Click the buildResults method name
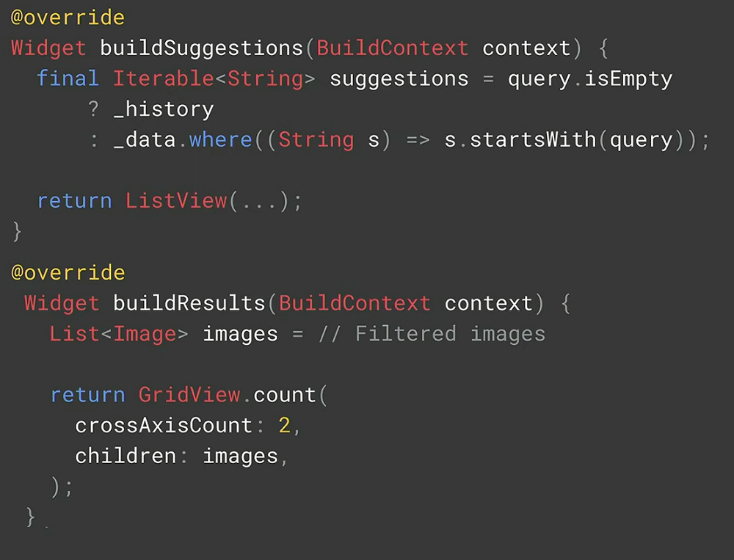734x560 pixels. point(189,303)
